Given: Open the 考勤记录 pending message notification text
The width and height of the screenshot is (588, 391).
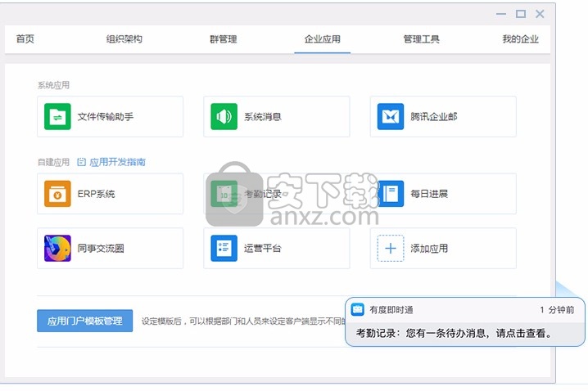Looking at the screenshot, I should (x=455, y=333).
